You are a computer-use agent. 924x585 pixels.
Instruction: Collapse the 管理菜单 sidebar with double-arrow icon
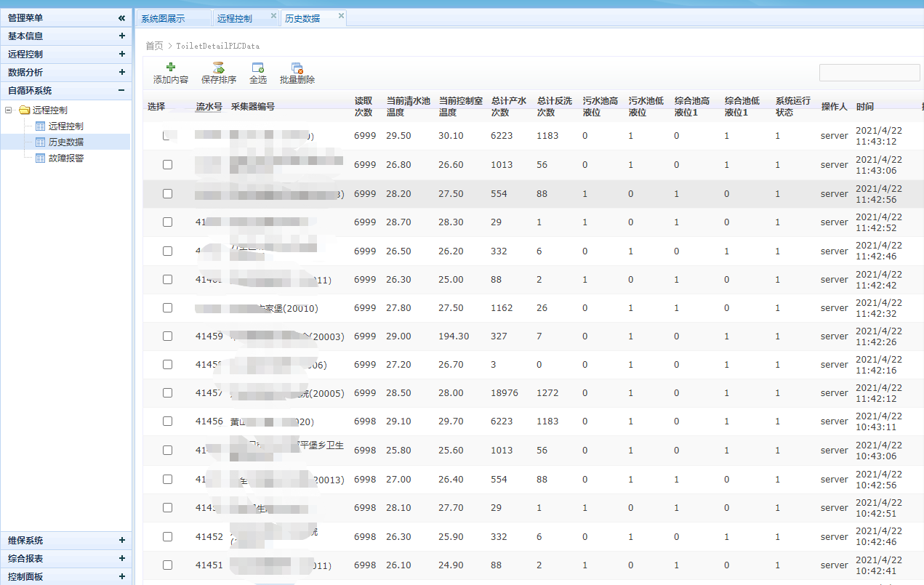pos(121,18)
